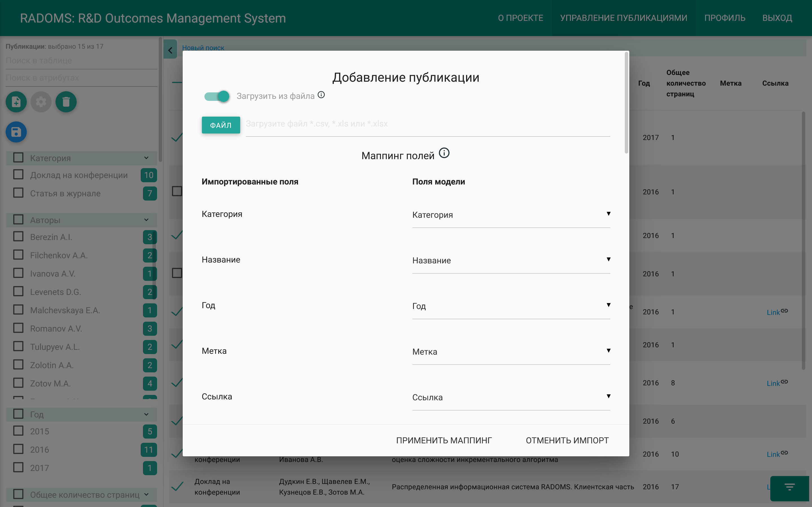Screen dimensions: 812x507
Task: Click the ПРИМЕНИТЬ МАППИНГ button
Action: 444,440
